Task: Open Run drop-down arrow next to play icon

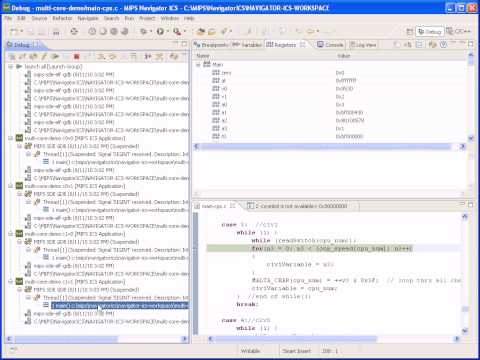Action: pyautogui.click(x=168, y=32)
